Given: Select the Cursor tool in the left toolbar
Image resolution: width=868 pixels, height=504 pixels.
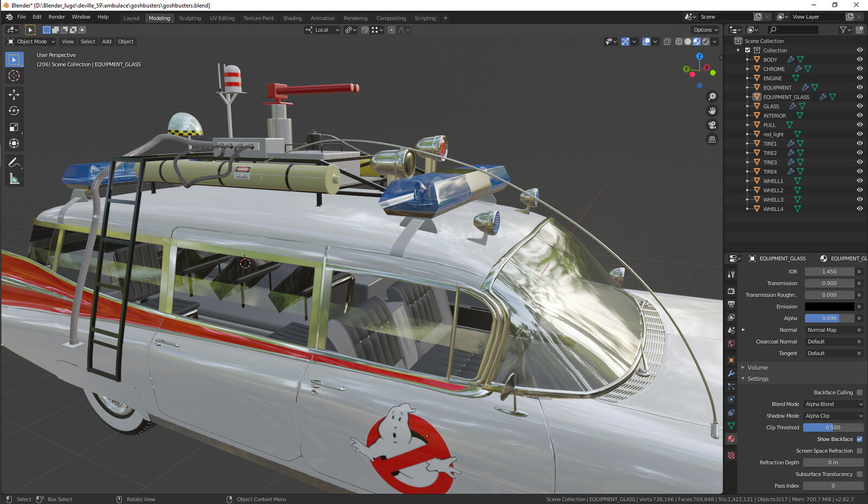Looking at the screenshot, I should [x=14, y=76].
